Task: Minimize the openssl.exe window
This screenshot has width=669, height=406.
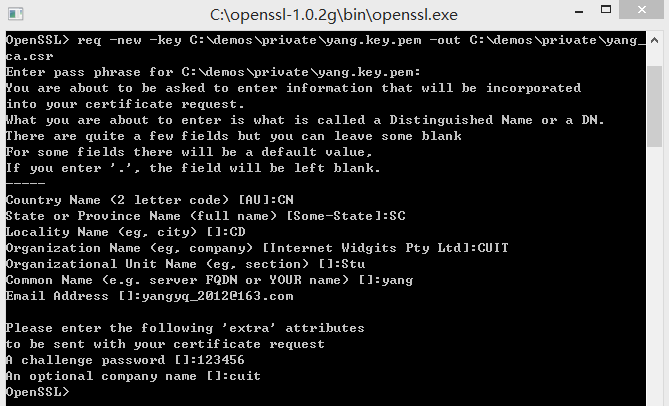Action: pos(579,11)
